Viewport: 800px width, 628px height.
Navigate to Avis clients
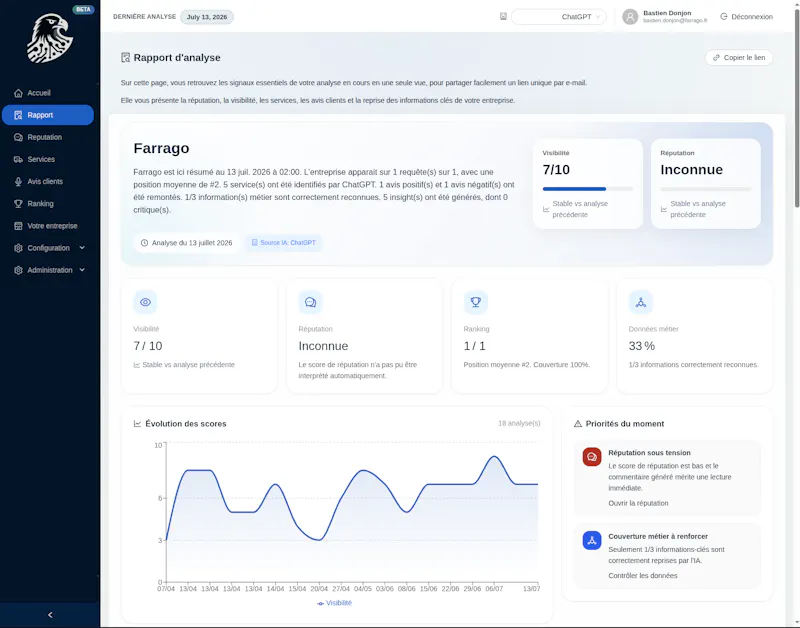coord(48,182)
